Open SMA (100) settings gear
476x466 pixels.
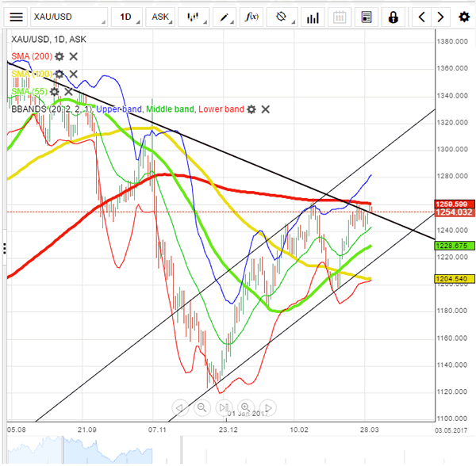tap(59, 74)
